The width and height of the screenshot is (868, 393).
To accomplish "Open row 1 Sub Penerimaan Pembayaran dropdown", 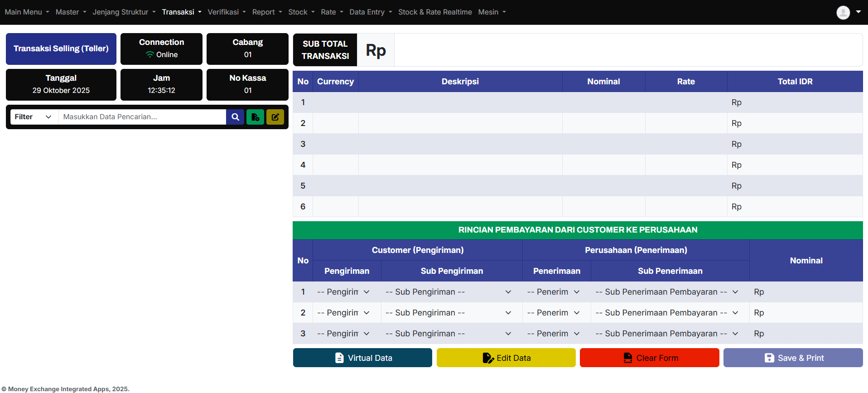I will tap(666, 292).
